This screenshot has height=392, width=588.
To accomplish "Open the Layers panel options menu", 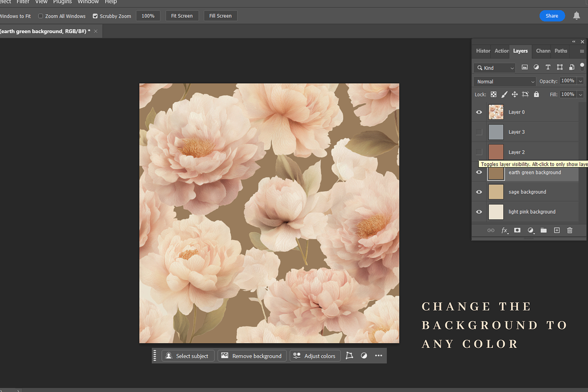I will pos(582,51).
